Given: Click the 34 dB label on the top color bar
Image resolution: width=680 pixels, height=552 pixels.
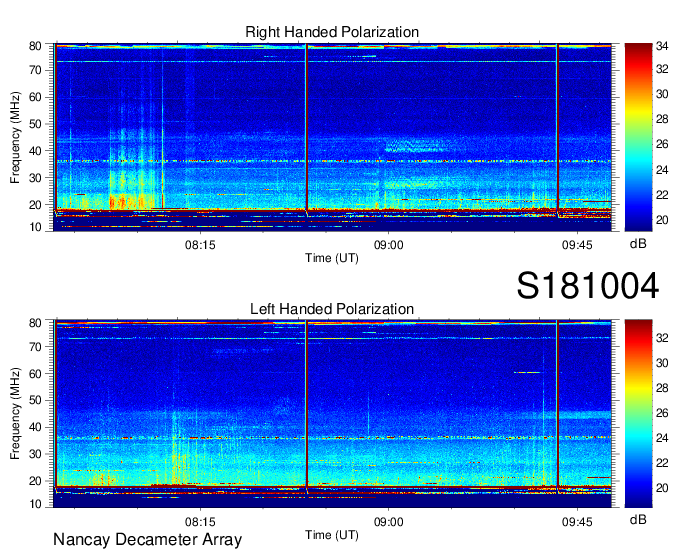Looking at the screenshot, I should [x=662, y=46].
